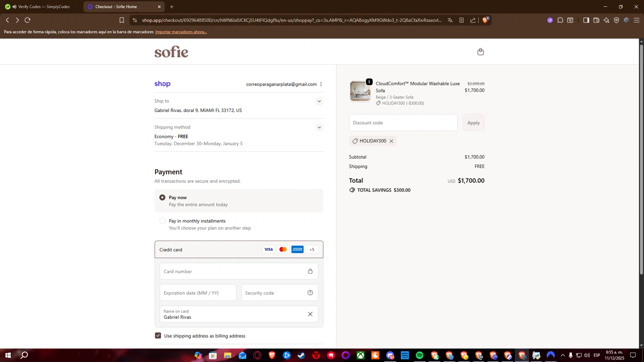Go forward with browser forward arrow
This screenshot has width=644, height=362.
click(x=17, y=20)
